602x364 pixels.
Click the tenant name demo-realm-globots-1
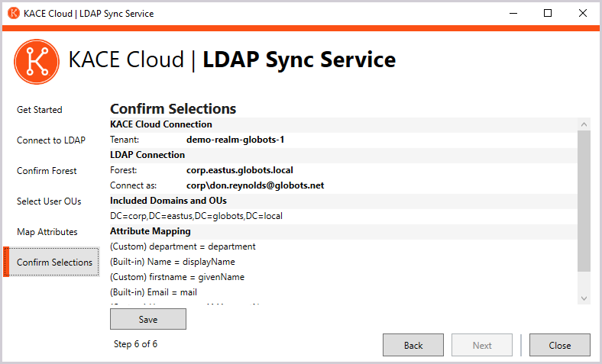coord(235,140)
